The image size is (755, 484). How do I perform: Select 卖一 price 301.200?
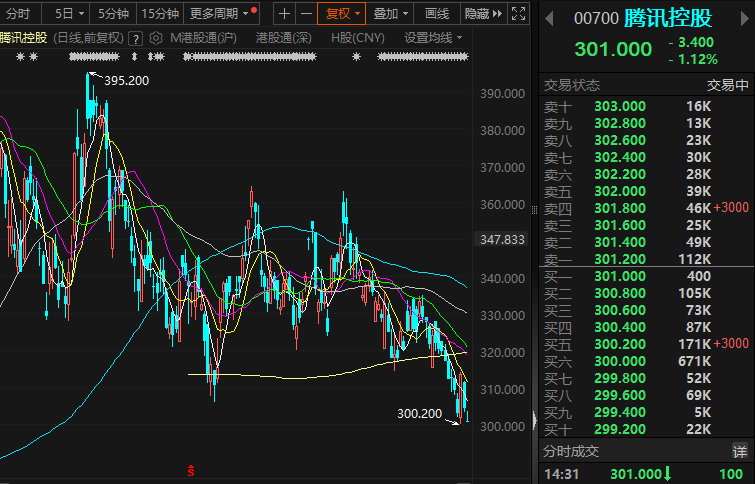[x=620, y=259]
